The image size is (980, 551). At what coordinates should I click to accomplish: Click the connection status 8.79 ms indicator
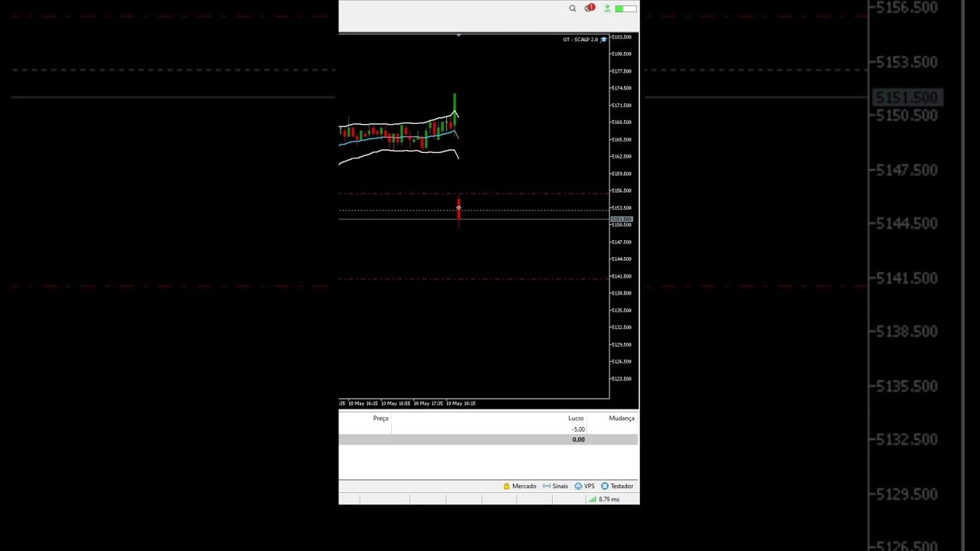(x=604, y=499)
